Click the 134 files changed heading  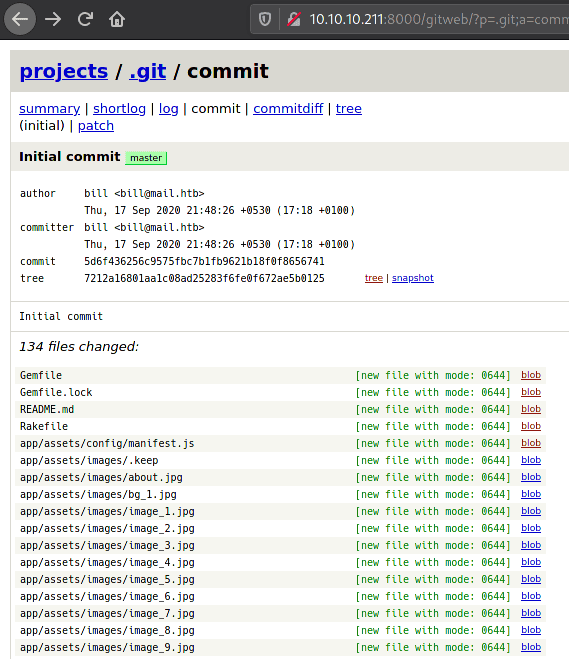coord(79,346)
